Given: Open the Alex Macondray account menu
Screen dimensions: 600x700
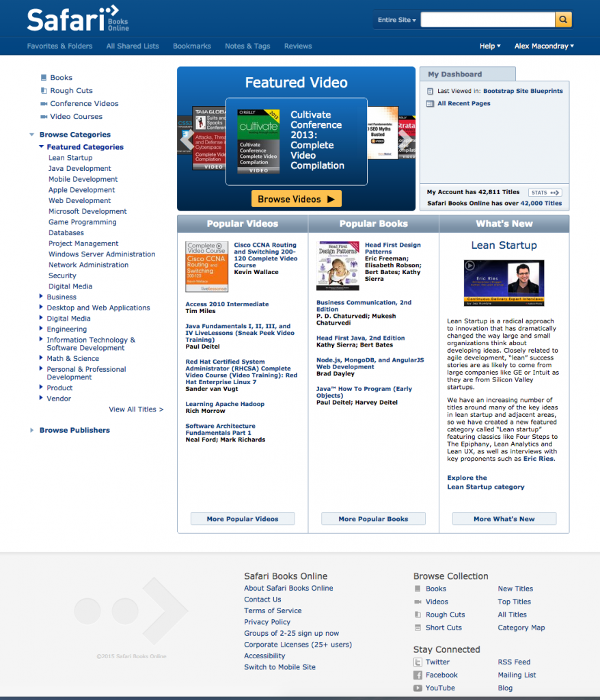Looking at the screenshot, I should (x=544, y=46).
